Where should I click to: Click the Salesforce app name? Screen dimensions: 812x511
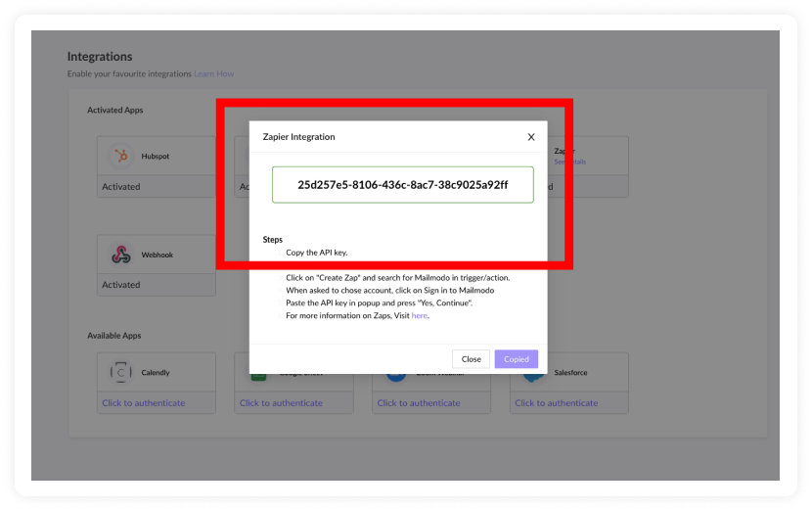(x=570, y=372)
